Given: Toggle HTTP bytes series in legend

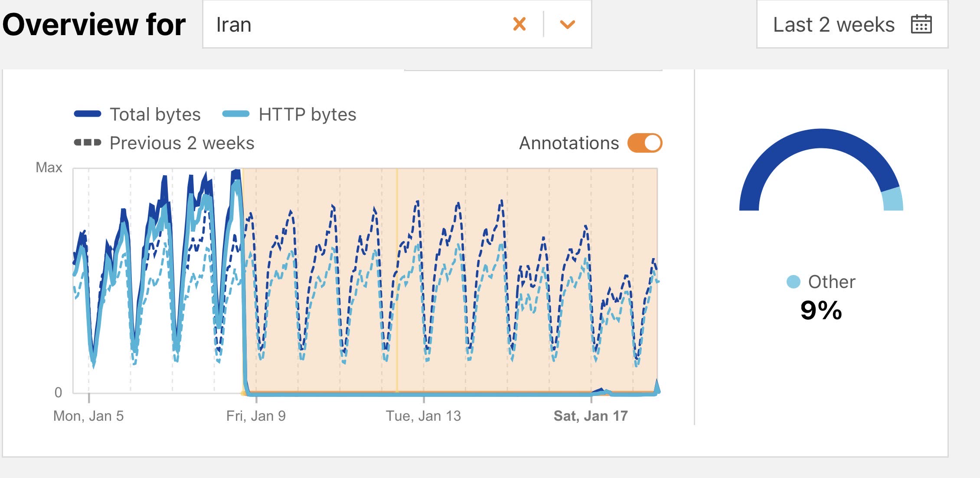Looking at the screenshot, I should [x=307, y=115].
